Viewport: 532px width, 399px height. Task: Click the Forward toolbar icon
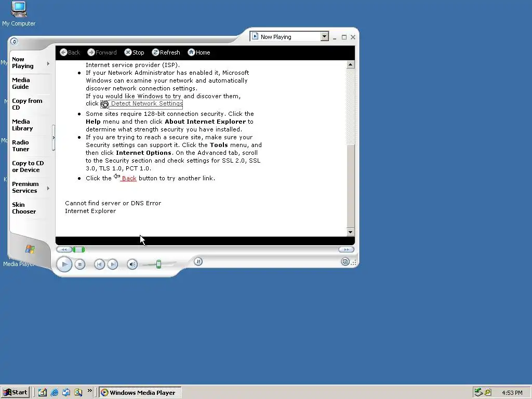(x=91, y=52)
